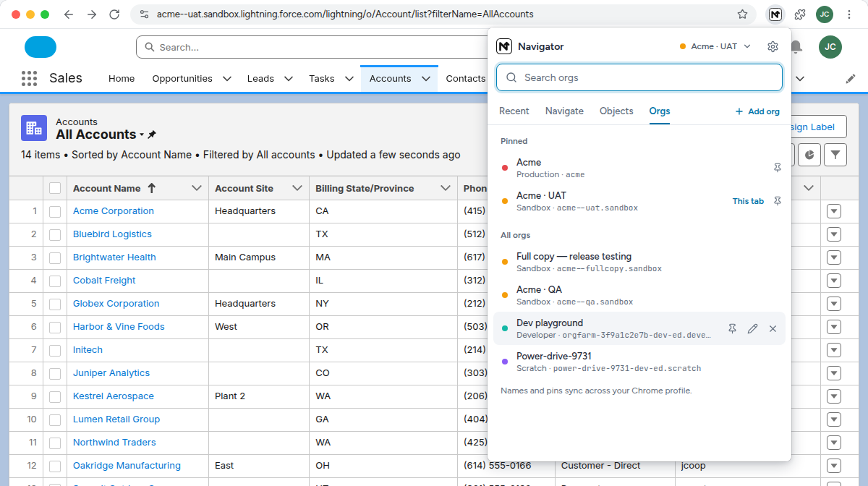Sort by the Account Name arrow
The width and height of the screenshot is (868, 486).
pyautogui.click(x=151, y=188)
